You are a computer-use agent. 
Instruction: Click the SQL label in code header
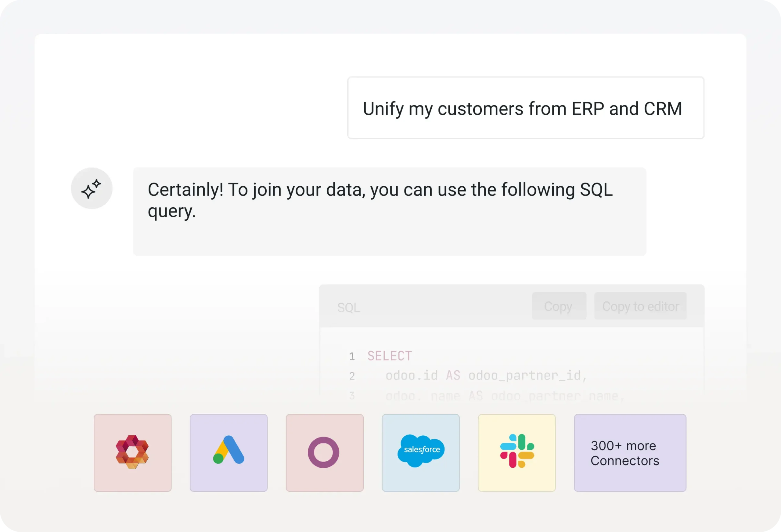[348, 307]
